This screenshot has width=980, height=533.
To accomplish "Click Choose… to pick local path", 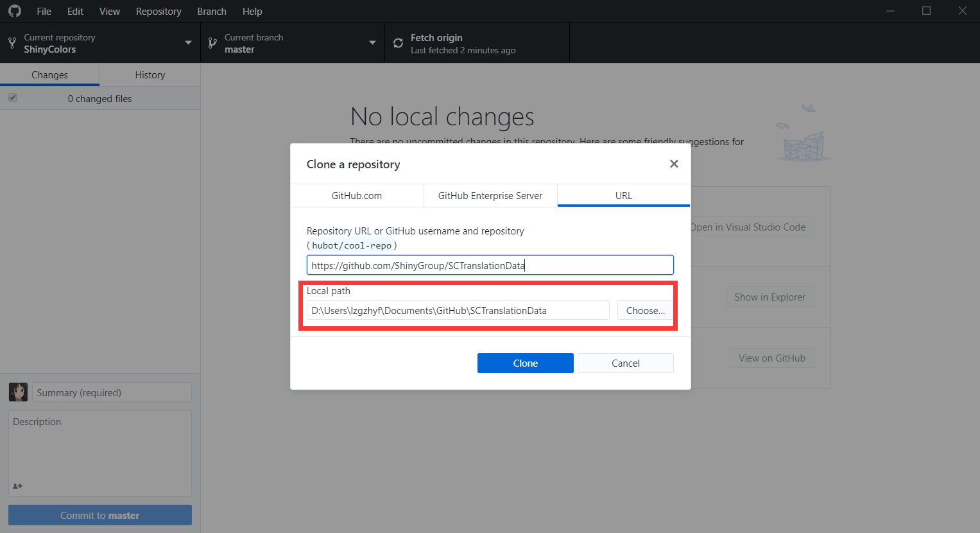I will coord(646,310).
